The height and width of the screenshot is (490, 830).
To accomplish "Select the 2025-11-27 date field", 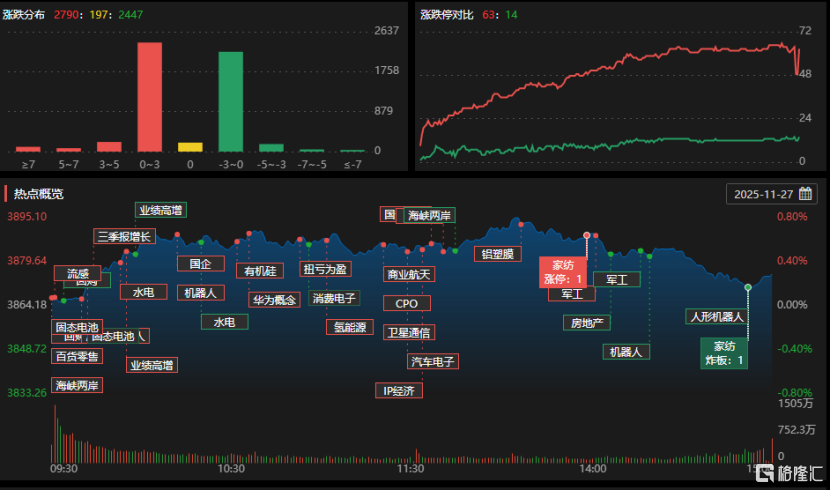I will coord(765,194).
